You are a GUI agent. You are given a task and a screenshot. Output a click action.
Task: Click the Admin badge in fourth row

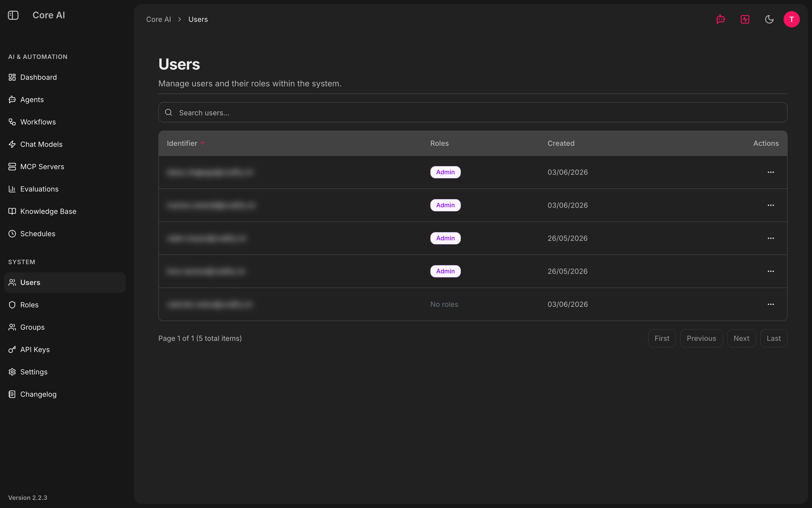[445, 271]
